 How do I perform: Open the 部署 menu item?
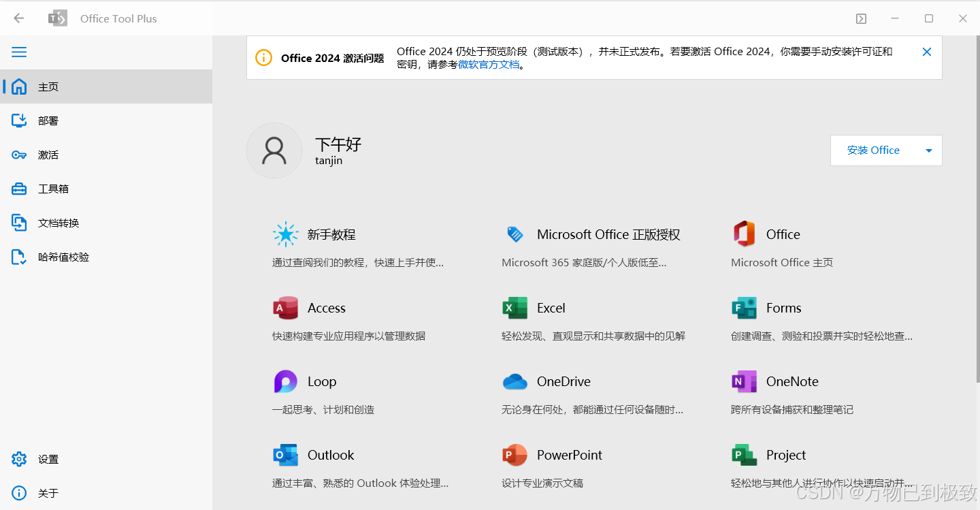(106, 121)
